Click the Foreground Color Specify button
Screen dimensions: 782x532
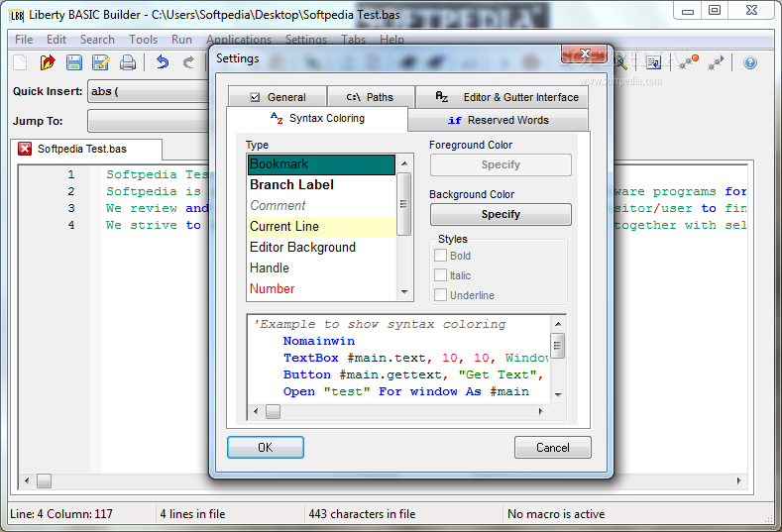pyautogui.click(x=501, y=165)
